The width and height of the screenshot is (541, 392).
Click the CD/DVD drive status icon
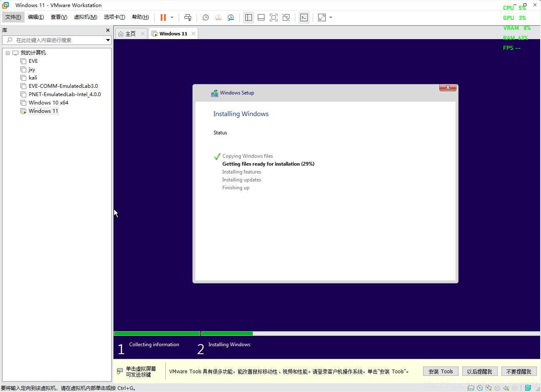[480, 388]
